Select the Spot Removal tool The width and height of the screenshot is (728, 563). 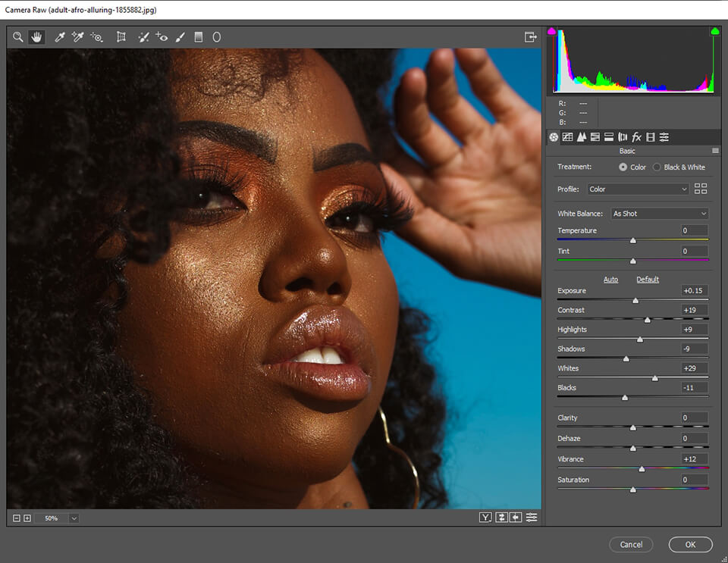click(143, 36)
